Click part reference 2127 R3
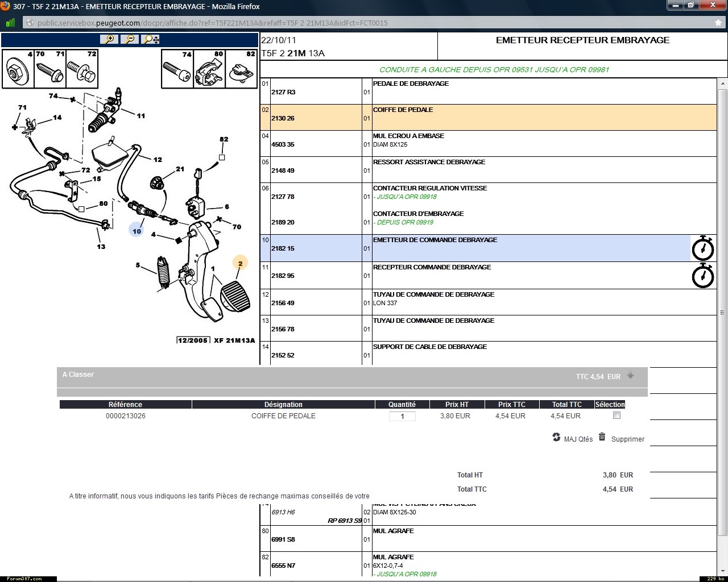 [283, 92]
